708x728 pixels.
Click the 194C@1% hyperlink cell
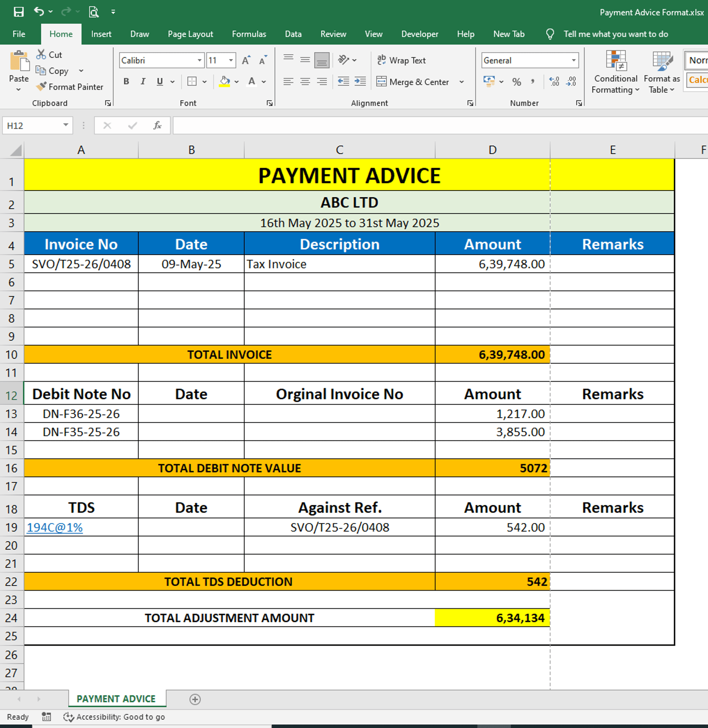coord(55,527)
